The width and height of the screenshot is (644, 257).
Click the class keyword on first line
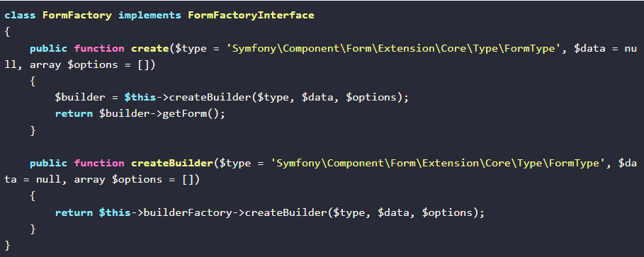pos(20,15)
